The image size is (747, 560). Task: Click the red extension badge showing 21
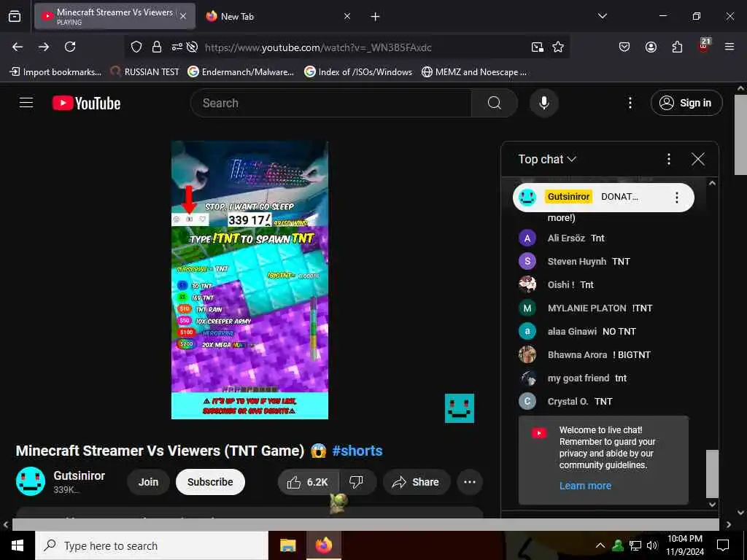click(x=704, y=45)
